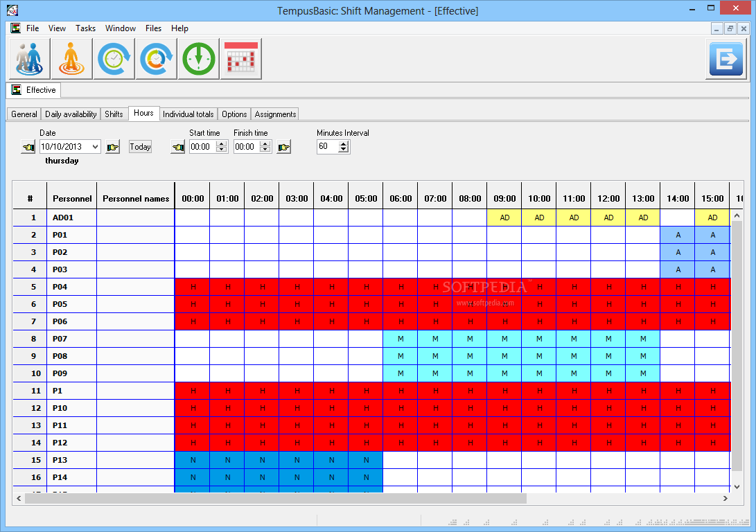
Task: Click the horizontal scrollbar right arrow
Action: pos(725,498)
